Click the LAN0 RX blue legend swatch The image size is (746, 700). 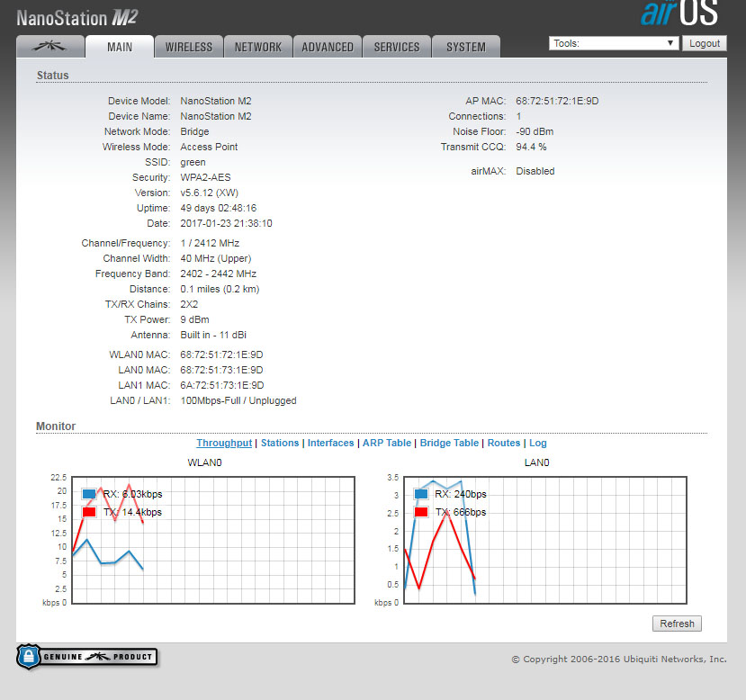tap(421, 494)
